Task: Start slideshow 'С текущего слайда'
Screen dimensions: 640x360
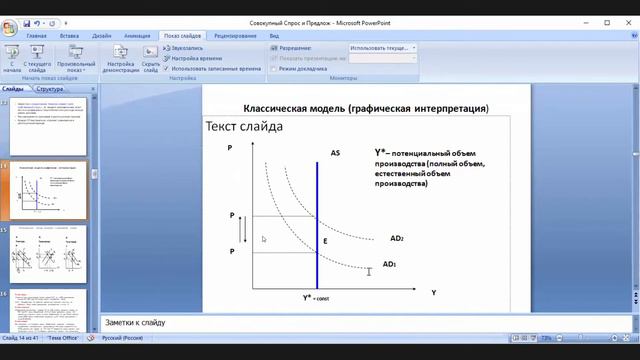Action: tap(37, 58)
